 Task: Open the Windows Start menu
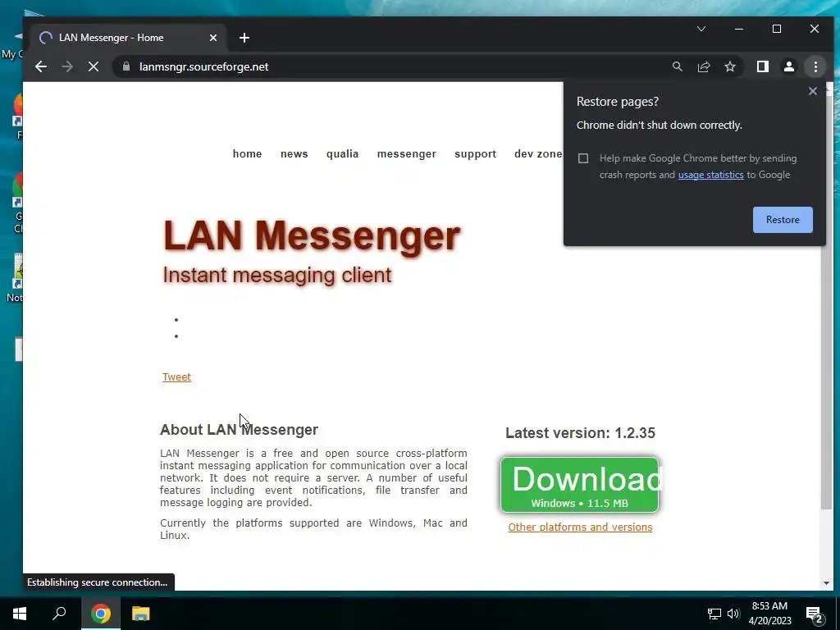tap(20, 614)
